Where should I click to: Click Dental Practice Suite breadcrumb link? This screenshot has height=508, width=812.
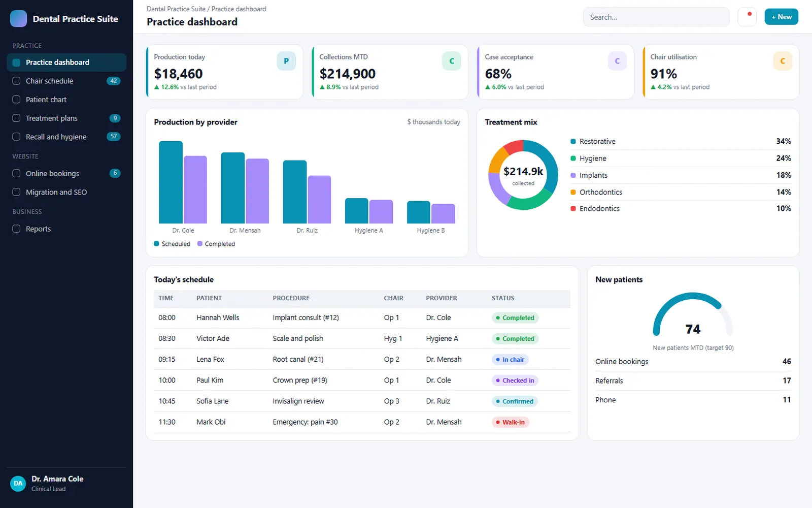coord(176,9)
